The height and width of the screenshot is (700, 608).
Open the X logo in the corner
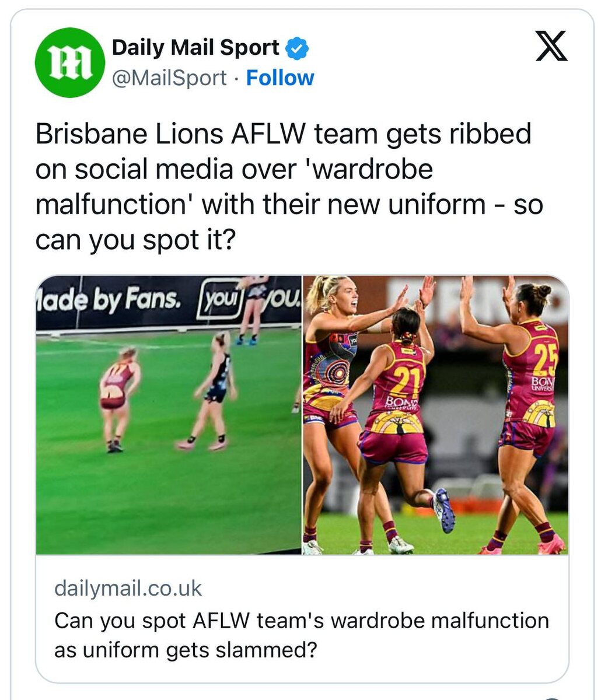[x=551, y=47]
